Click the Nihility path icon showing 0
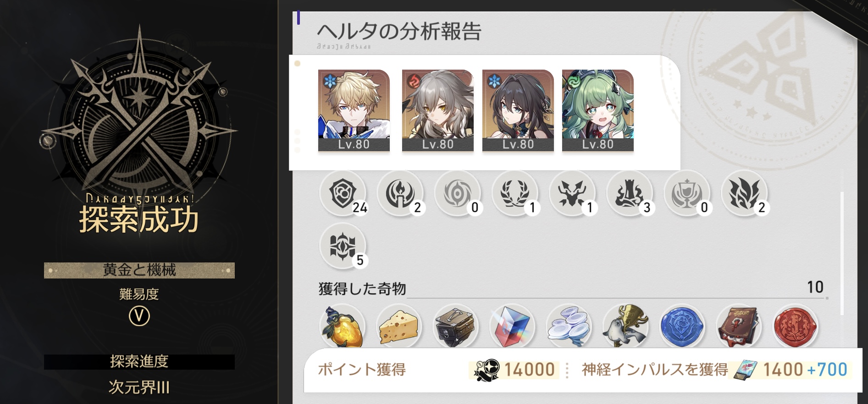 (458, 193)
